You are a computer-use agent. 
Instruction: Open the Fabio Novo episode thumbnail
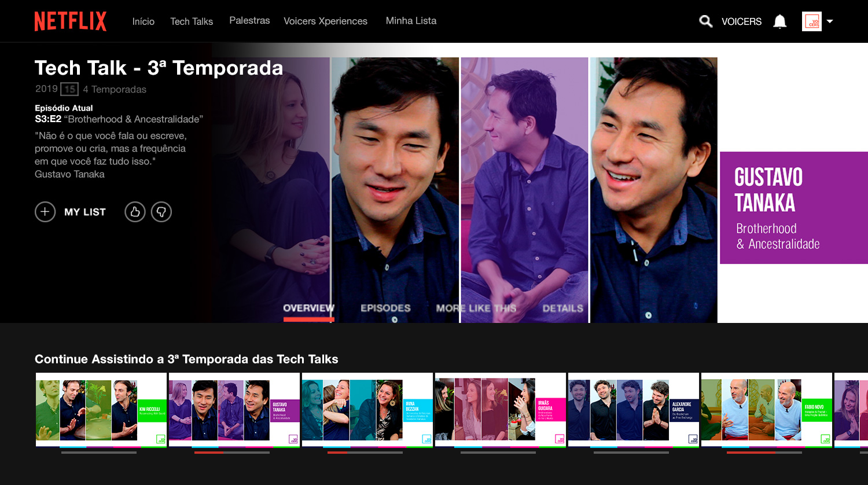767,410
